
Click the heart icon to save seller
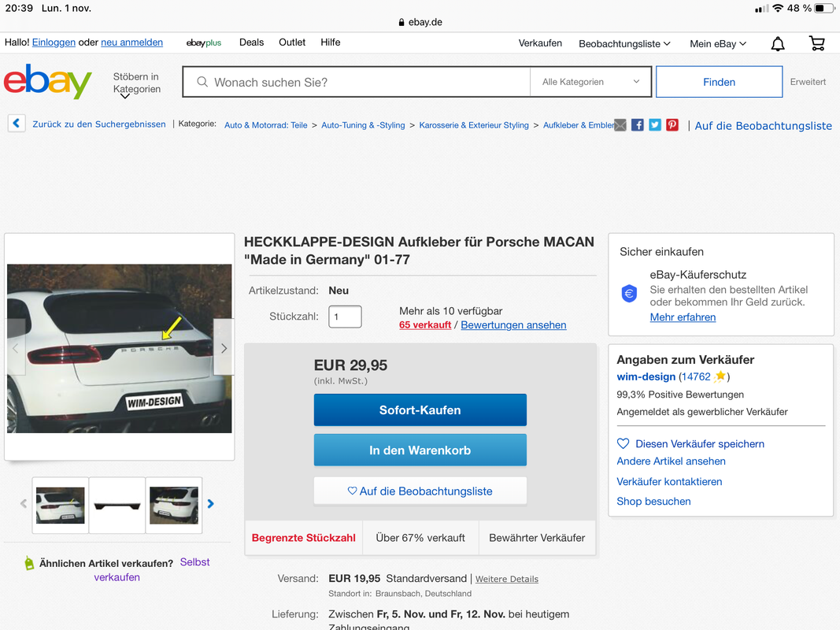coord(623,443)
